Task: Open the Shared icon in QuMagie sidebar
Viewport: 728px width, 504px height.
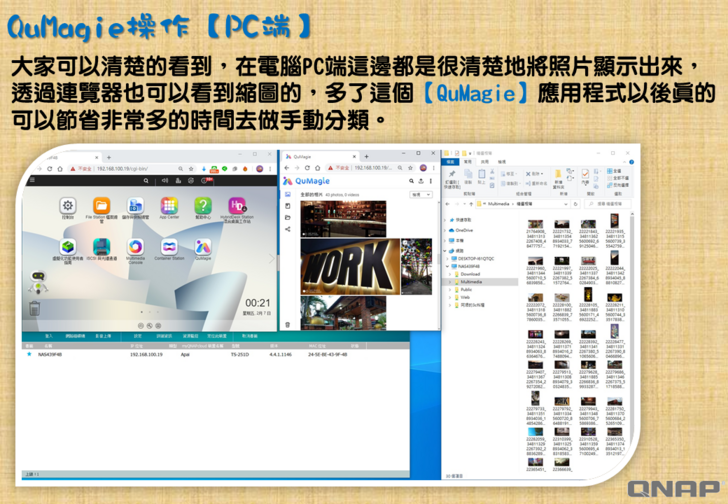Action: point(287,229)
